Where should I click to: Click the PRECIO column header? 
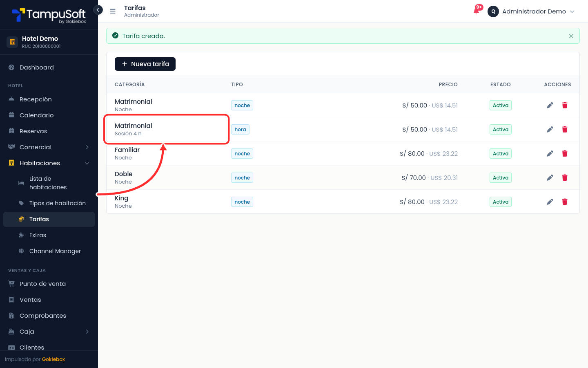click(448, 85)
